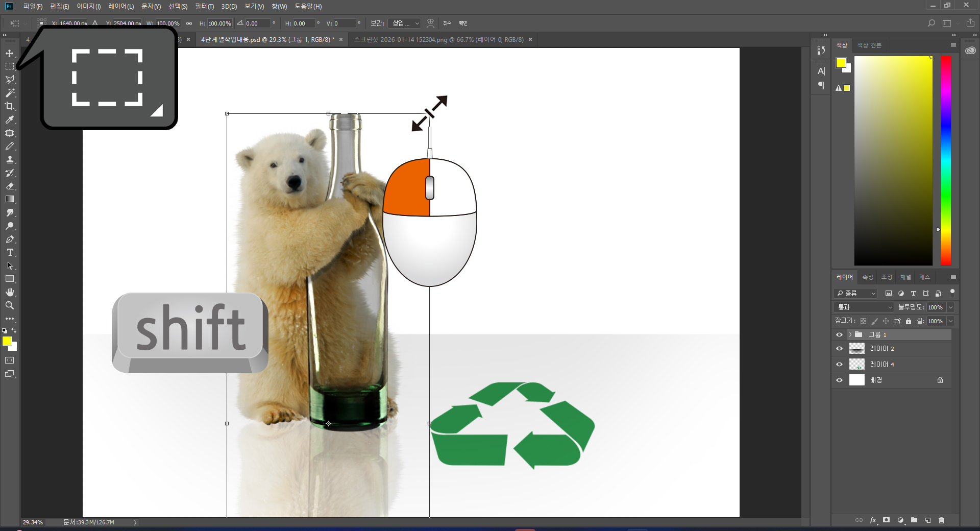Open the Character panel icon

click(x=821, y=71)
